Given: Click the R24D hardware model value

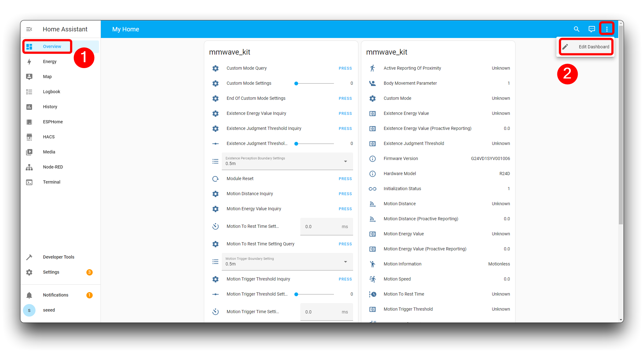Looking at the screenshot, I should [505, 174].
